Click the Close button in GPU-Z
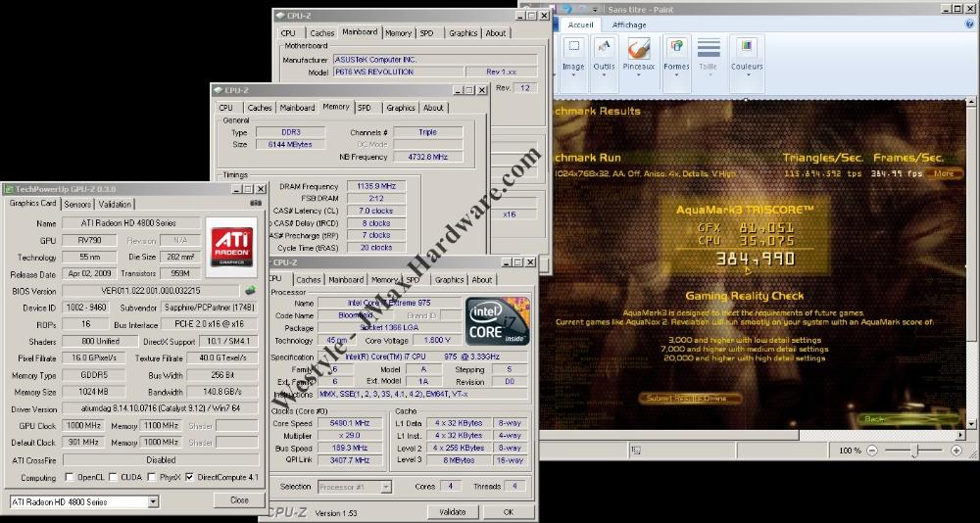Image resolution: width=980 pixels, height=523 pixels. click(x=239, y=500)
